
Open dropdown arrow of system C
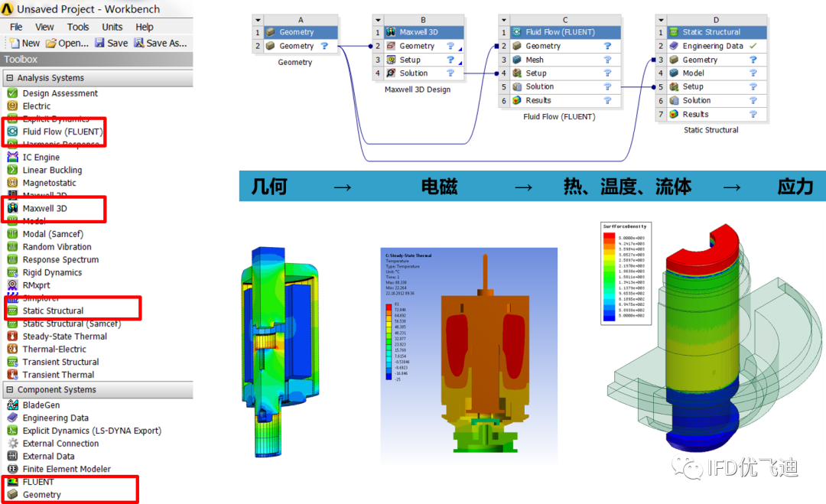[x=503, y=20]
